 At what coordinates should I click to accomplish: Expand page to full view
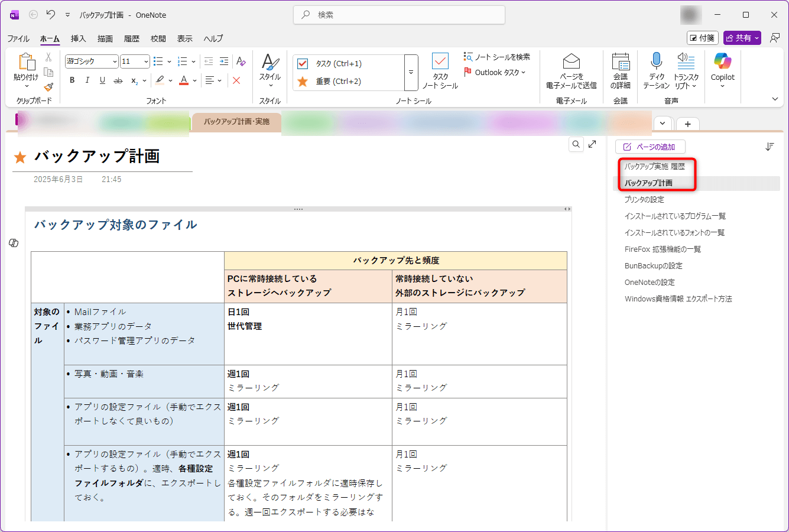tap(592, 144)
